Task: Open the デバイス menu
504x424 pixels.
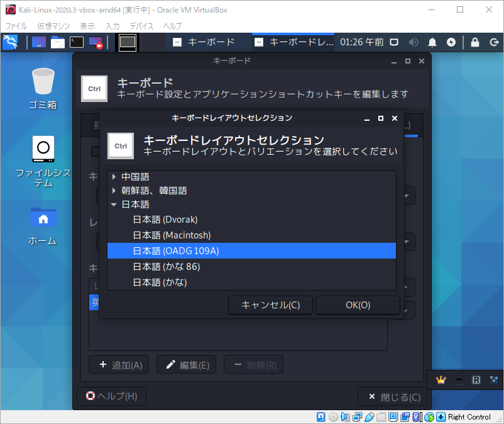Action: point(142,26)
